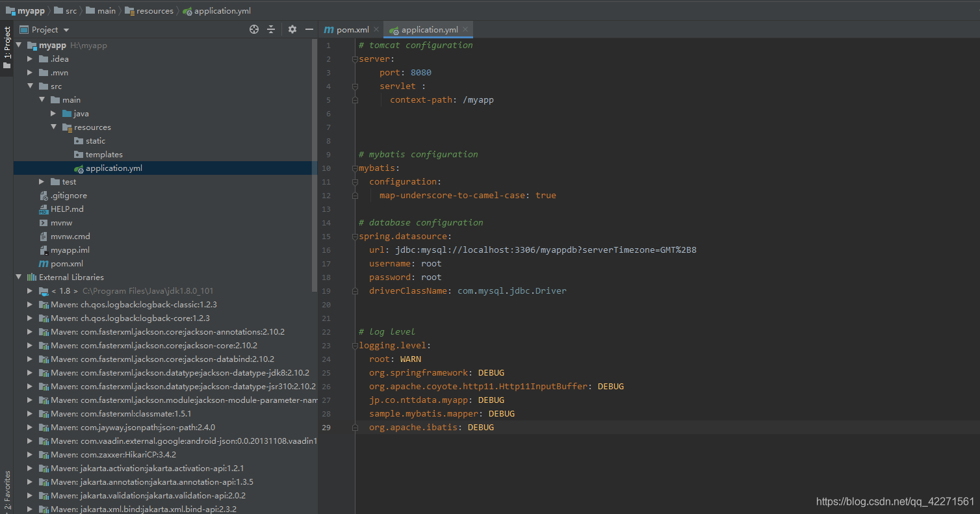Click myapp in the breadcrumb bar
Screen dimensions: 980x514
tap(25, 10)
